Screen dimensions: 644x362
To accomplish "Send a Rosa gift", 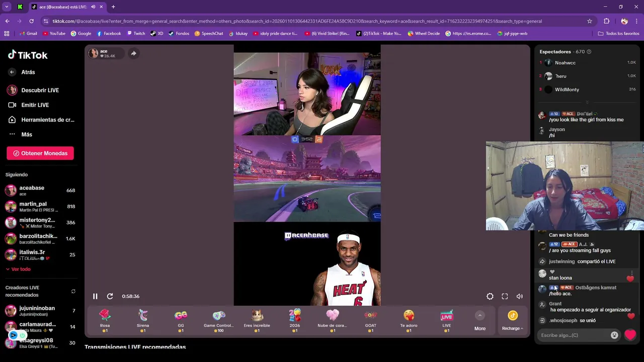I will [105, 320].
